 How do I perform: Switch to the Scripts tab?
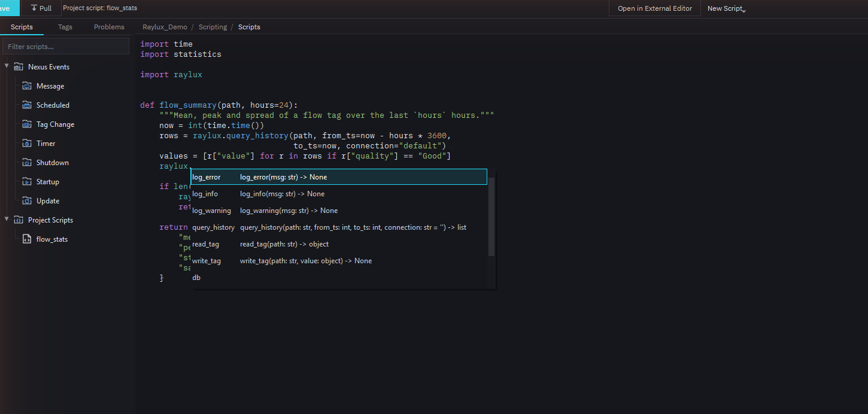tap(22, 27)
